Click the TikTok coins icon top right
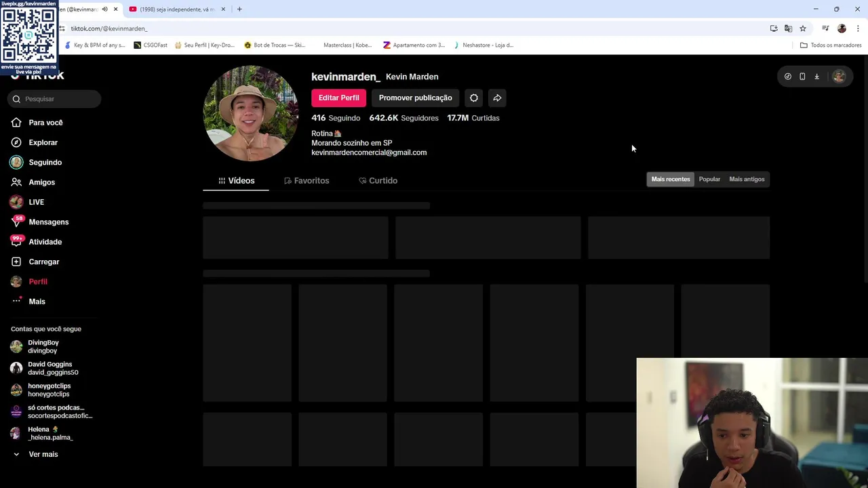 coord(787,77)
